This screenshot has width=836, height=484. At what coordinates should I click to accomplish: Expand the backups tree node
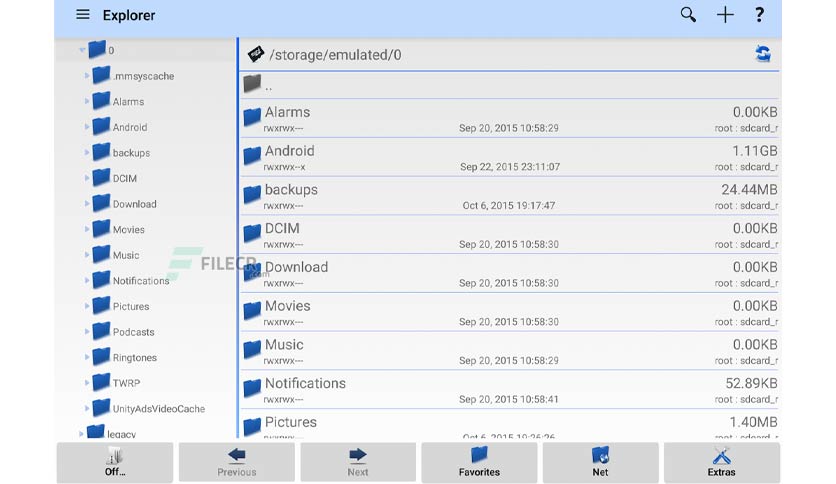(86, 152)
